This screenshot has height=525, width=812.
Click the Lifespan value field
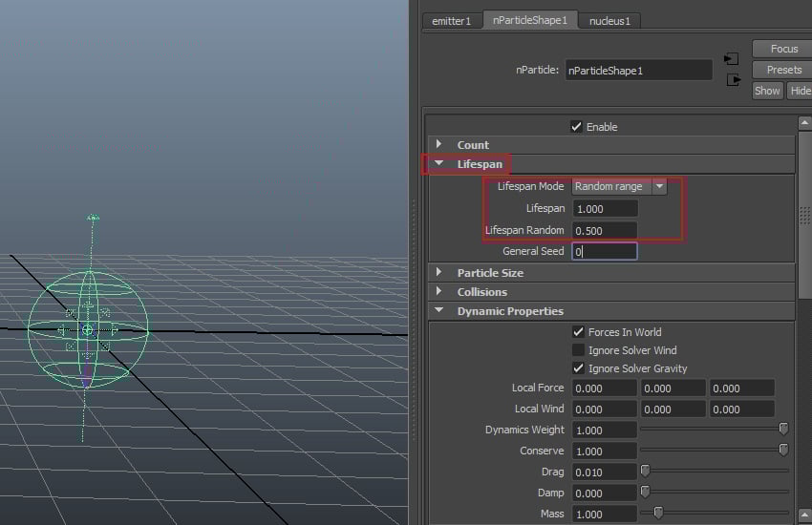[x=605, y=209]
